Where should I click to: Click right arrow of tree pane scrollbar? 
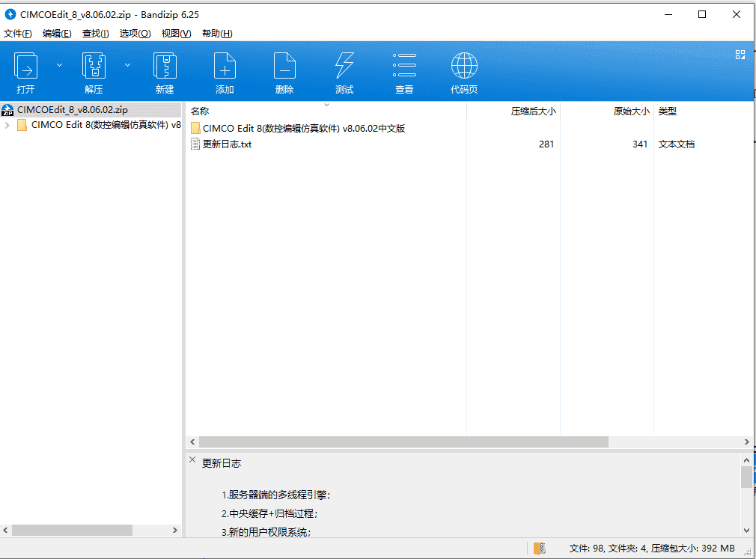pos(174,530)
